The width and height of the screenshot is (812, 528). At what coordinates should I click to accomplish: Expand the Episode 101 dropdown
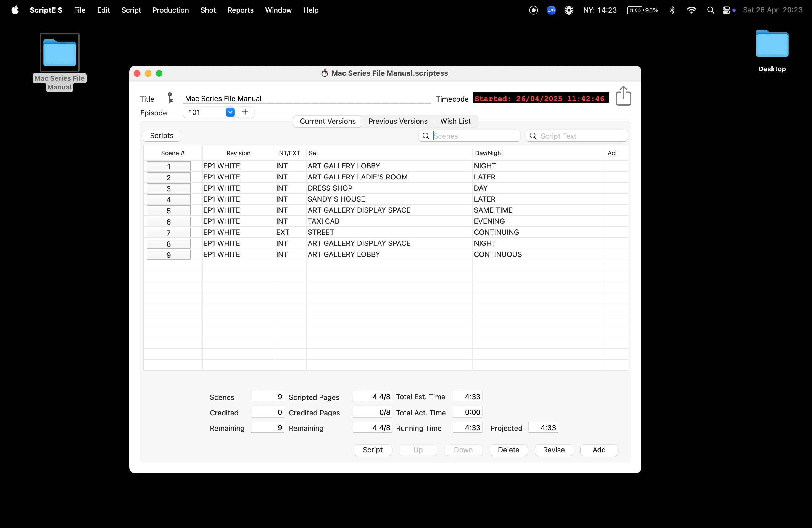[x=230, y=112]
